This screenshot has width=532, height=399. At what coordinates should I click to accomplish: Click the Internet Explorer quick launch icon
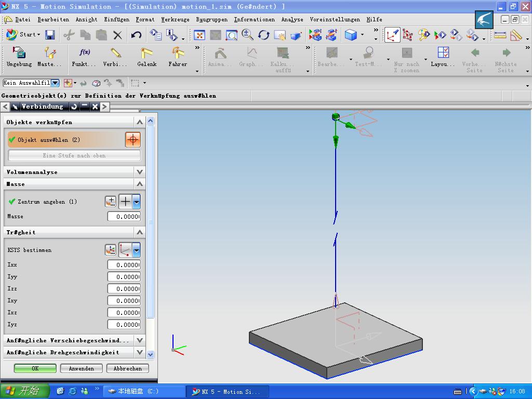[x=73, y=391]
